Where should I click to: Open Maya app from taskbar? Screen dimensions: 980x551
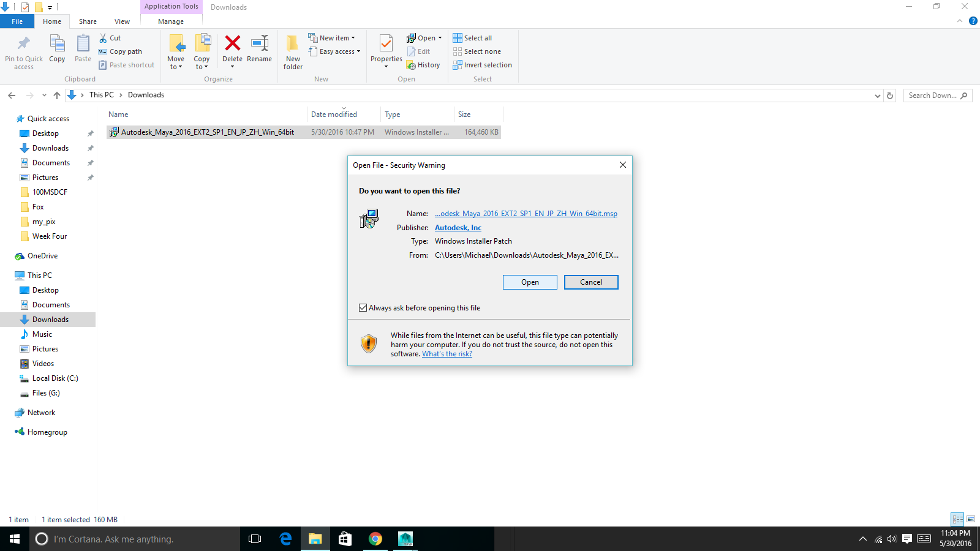[405, 539]
